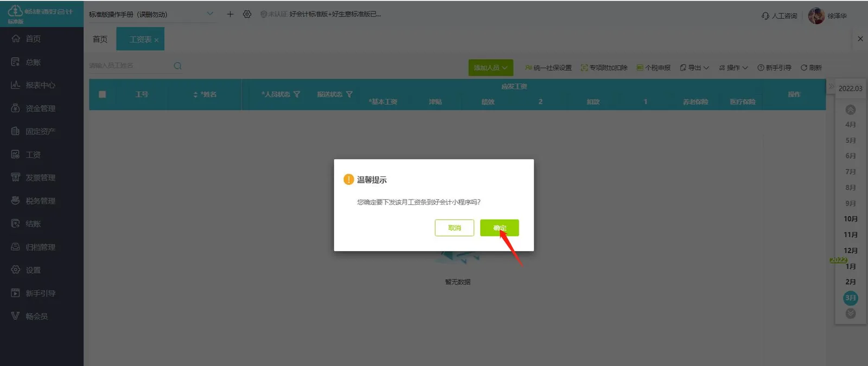The width and height of the screenshot is (868, 366).
Task: Select month 2月
Action: click(851, 282)
